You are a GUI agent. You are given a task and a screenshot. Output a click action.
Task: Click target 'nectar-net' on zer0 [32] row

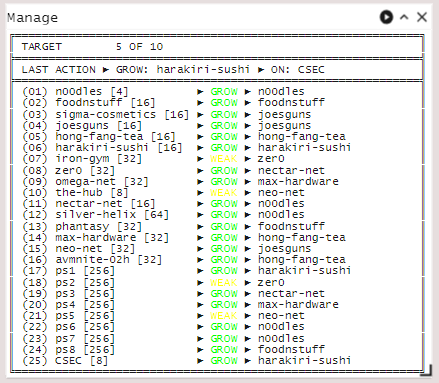291,170
